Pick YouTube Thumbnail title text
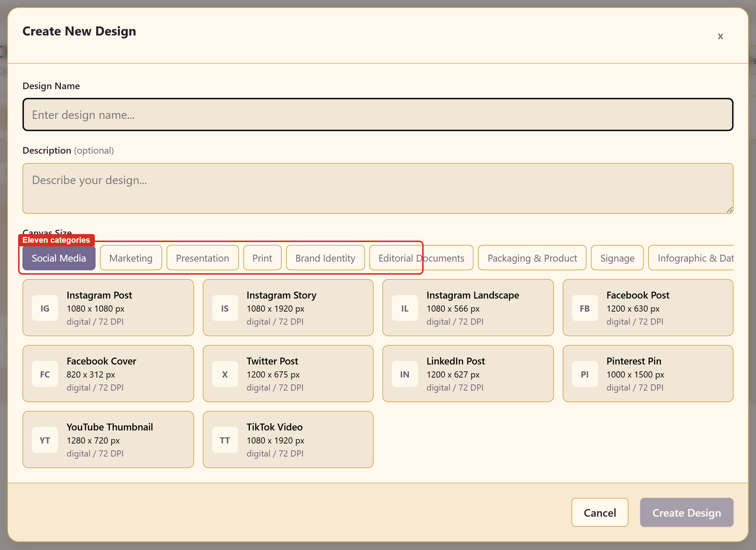The image size is (756, 550). pos(110,427)
